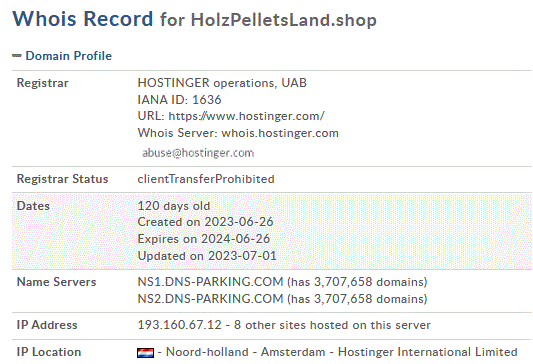This screenshot has height=364, width=533.
Task: Click Hostinger International Limited in IP Location
Action: pyautogui.click(x=428, y=352)
